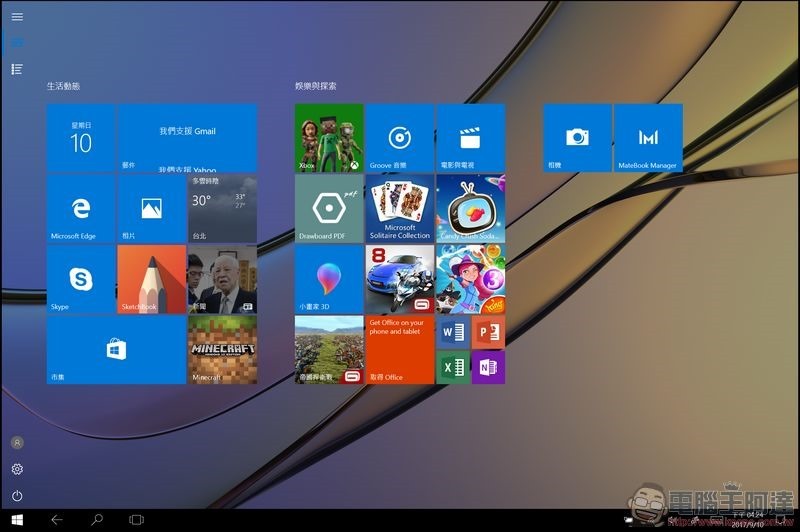Click Get Office tile
Screen dimensions: 800x532
400,350
